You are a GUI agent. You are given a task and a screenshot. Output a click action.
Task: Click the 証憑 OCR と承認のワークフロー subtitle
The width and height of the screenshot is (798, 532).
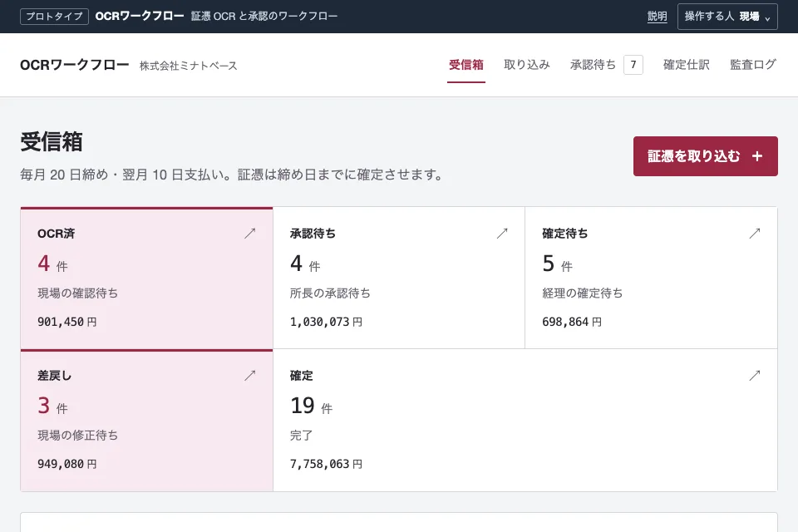tap(264, 17)
